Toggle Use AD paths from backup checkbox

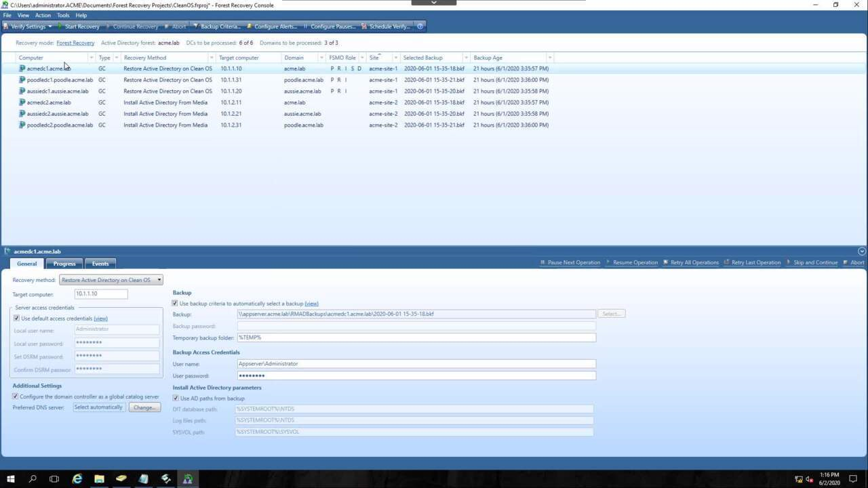pyautogui.click(x=176, y=399)
